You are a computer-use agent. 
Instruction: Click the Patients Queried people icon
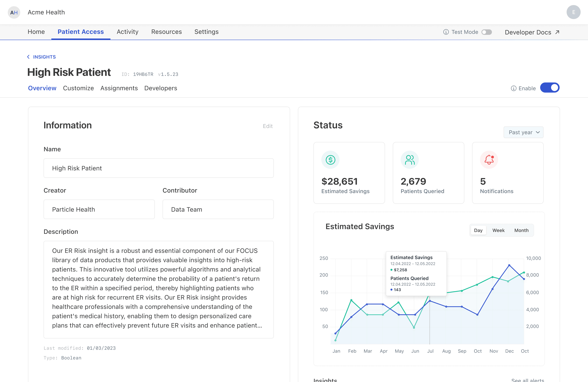(x=410, y=160)
